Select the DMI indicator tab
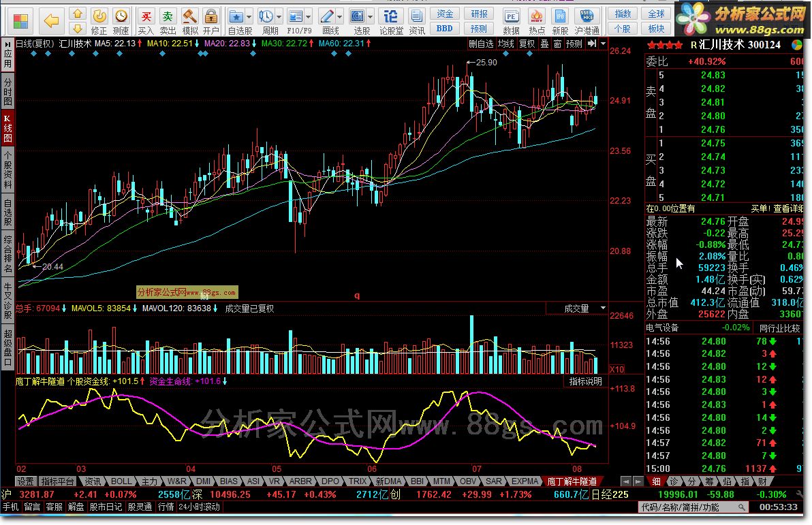Screen dimensions: 812x525 tap(204, 481)
